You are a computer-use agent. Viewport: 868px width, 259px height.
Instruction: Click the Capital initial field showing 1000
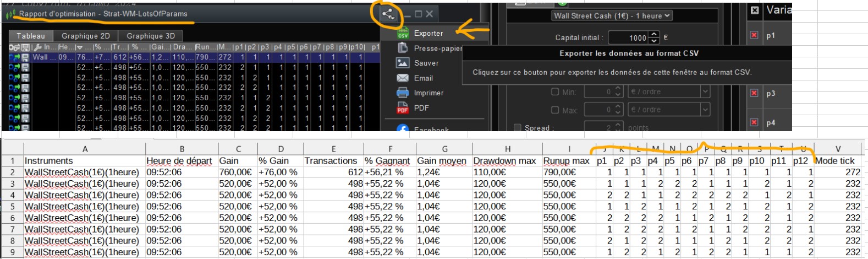point(629,37)
